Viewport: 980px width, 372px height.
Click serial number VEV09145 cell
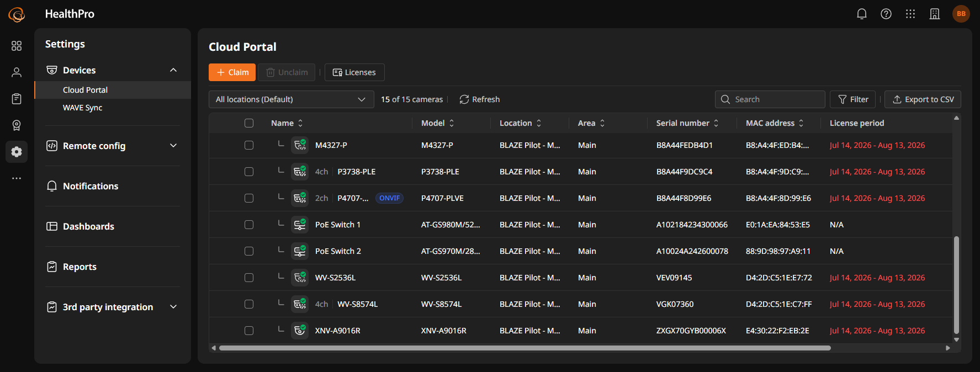(674, 278)
